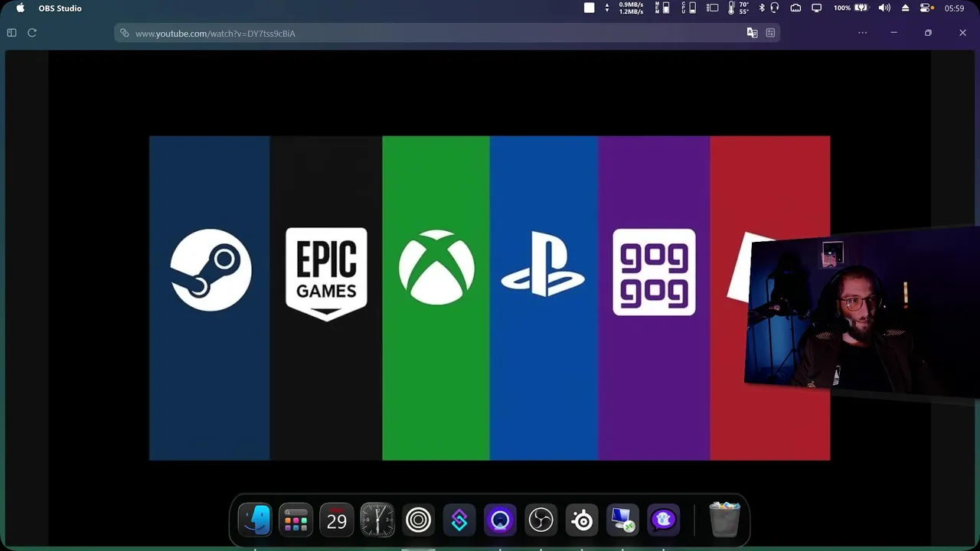Open the teal S-shaped app in dock
This screenshot has height=551, width=980.
click(x=459, y=520)
